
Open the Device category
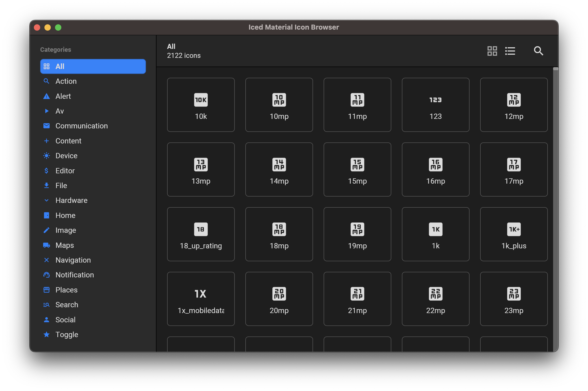coord(93,156)
